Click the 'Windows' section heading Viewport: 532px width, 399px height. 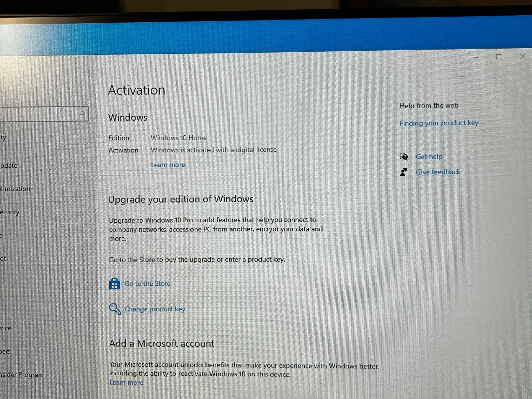click(x=128, y=117)
